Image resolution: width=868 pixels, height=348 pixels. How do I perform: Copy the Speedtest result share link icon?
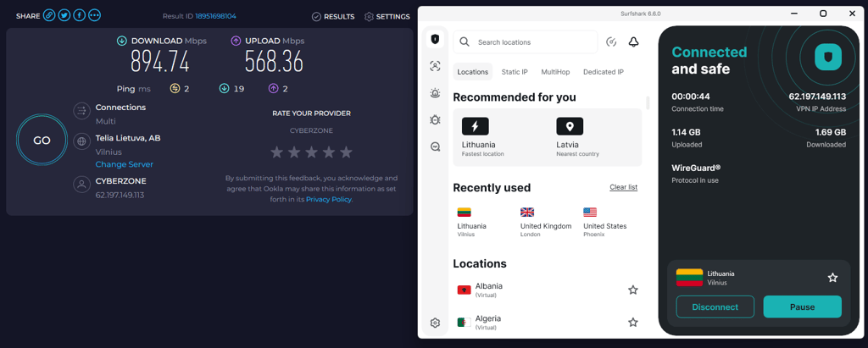point(49,16)
